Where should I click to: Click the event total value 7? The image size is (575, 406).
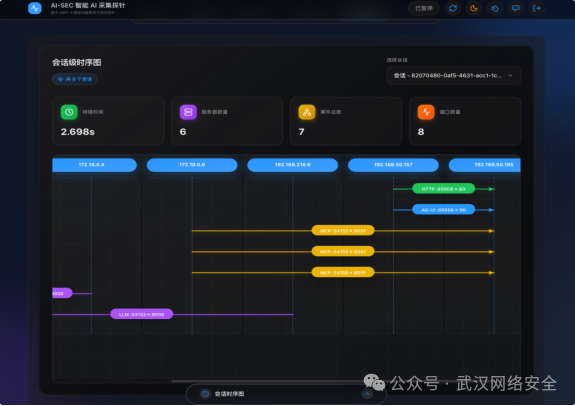[x=301, y=132]
